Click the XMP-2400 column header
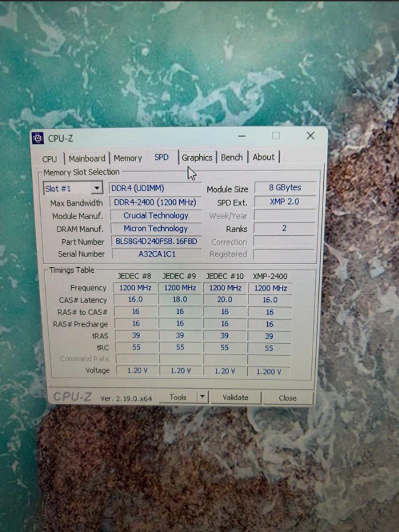 click(x=270, y=276)
